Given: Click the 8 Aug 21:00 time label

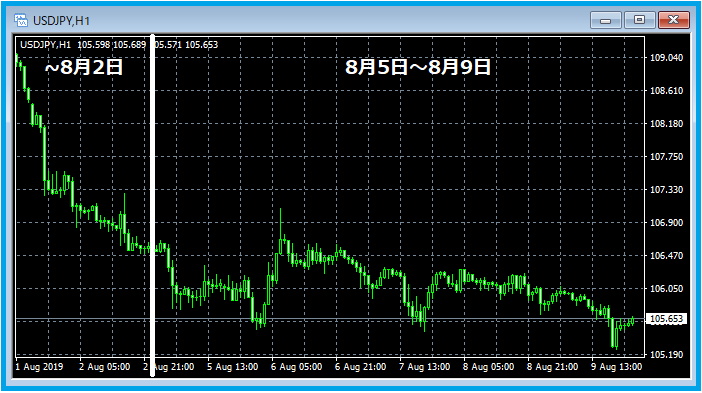Looking at the screenshot, I should [x=552, y=367].
